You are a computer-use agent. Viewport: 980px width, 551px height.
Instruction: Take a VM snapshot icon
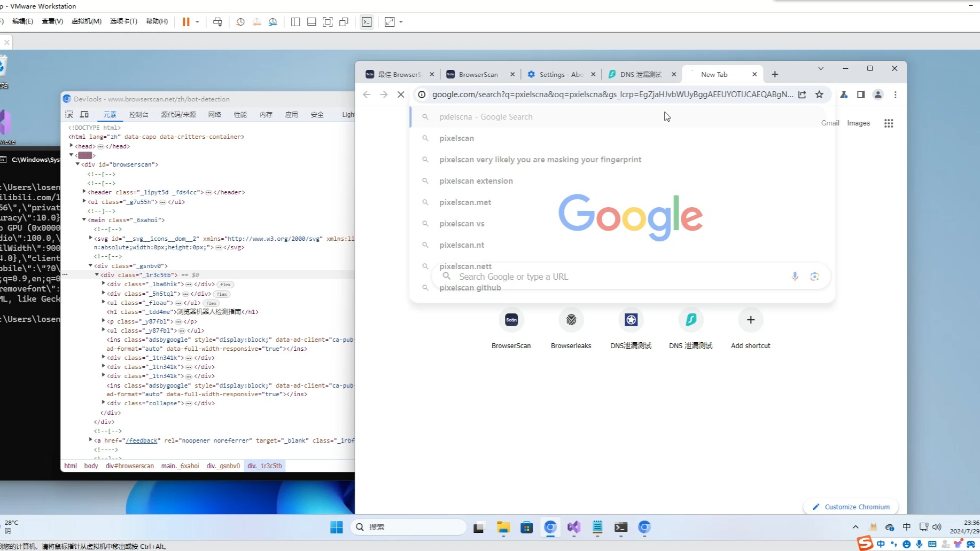pos(240,22)
